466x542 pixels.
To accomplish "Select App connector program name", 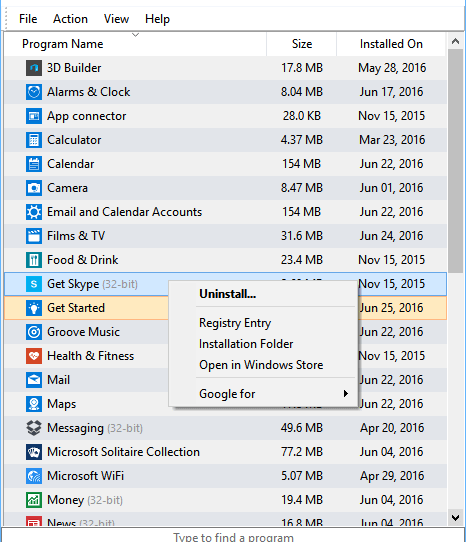I will point(86,116).
